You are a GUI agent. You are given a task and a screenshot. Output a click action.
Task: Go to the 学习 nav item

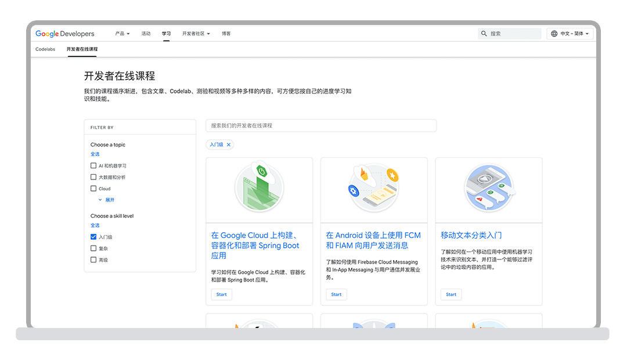click(x=167, y=34)
